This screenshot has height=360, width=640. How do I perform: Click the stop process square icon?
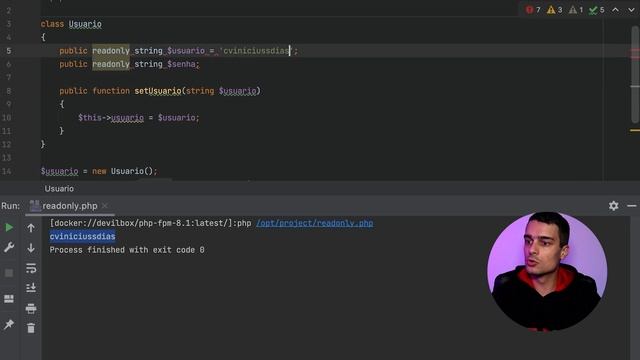click(x=9, y=273)
